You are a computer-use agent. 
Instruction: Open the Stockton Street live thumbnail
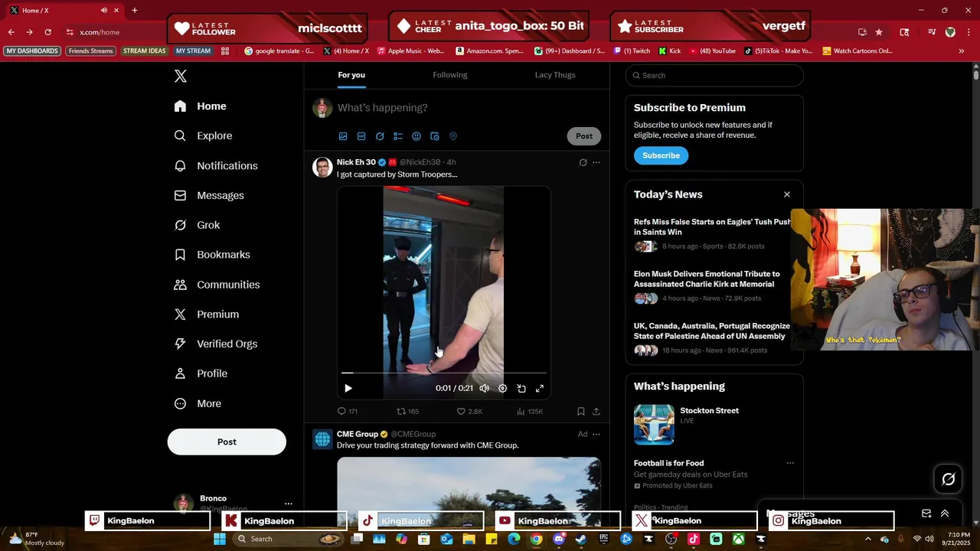pos(654,425)
